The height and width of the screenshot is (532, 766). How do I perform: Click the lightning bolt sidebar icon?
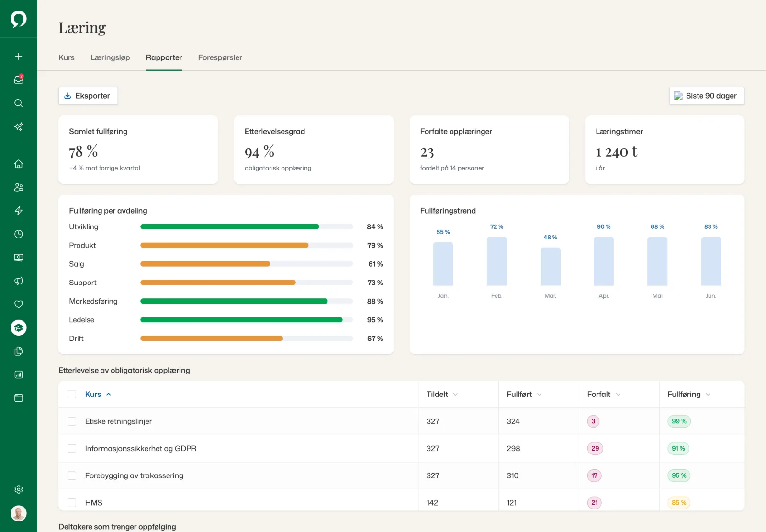coord(19,211)
